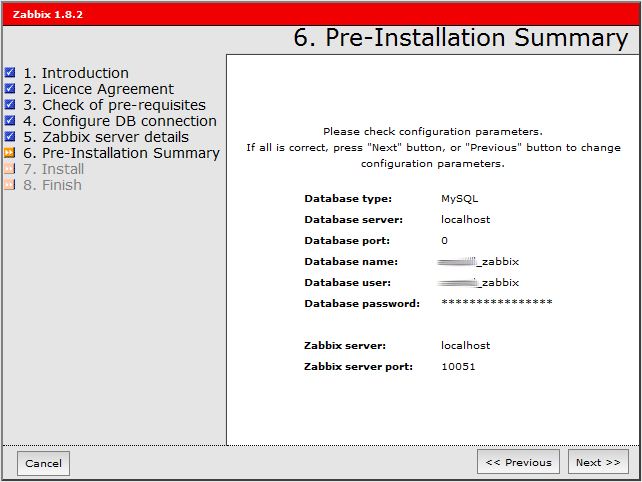This screenshot has height=482, width=642.
Task: Click the checkmark beside Zabbix server details
Action: click(x=10, y=137)
